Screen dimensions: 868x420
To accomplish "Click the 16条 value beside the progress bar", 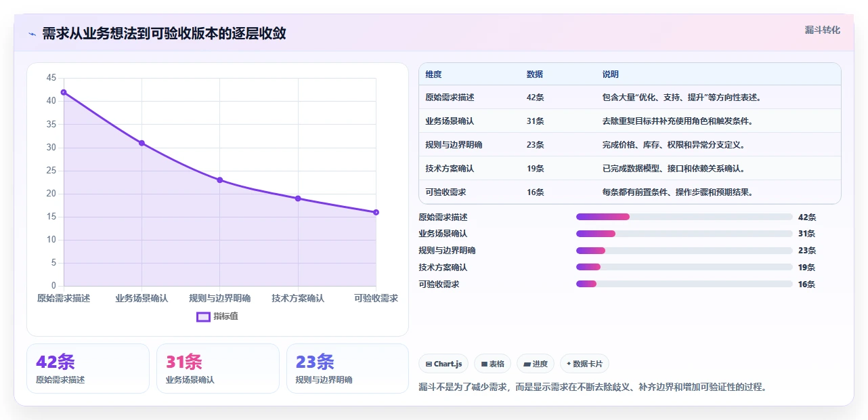I will click(x=807, y=285).
